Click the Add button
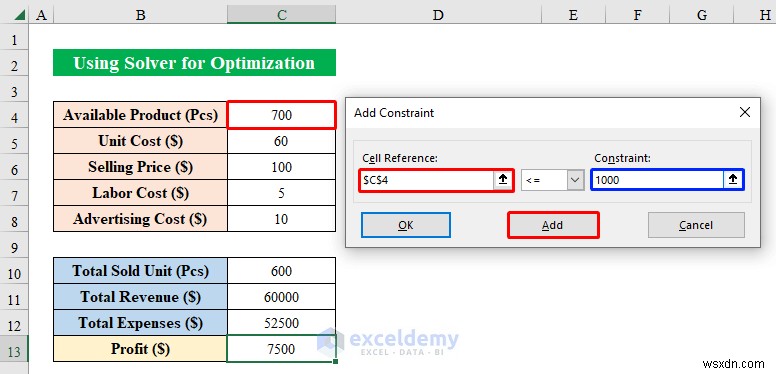776x374 pixels. [x=553, y=226]
